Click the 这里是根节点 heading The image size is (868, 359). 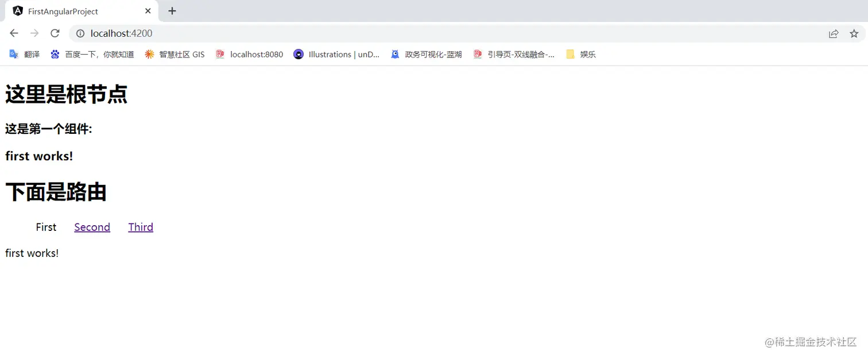tap(66, 94)
